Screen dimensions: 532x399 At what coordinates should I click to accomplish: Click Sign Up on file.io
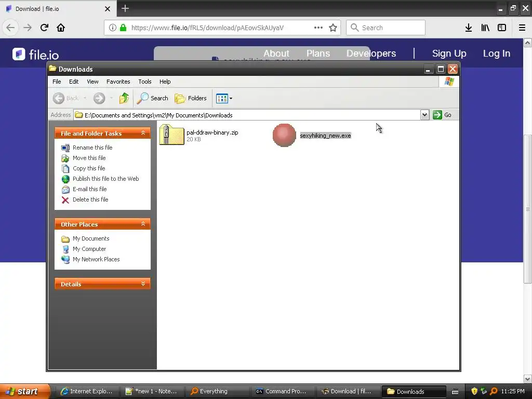(x=449, y=54)
